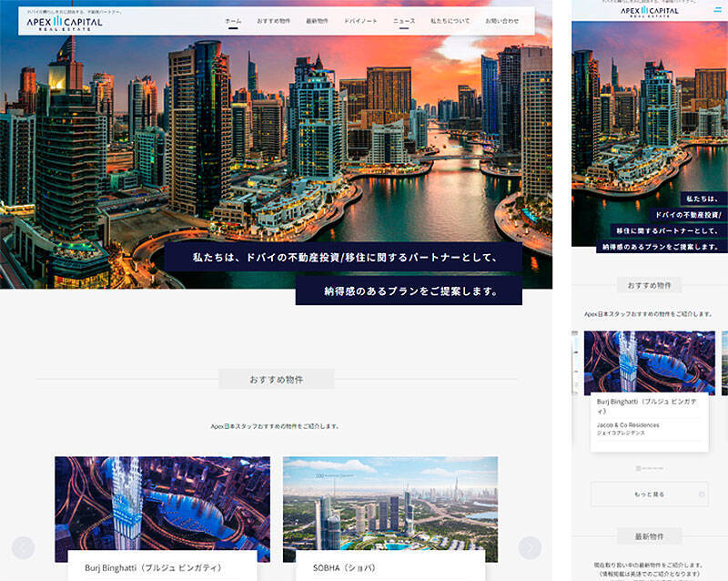
Task: Click the desktop Apex日本スタッフおすすめ intro text
Action: tap(275, 426)
